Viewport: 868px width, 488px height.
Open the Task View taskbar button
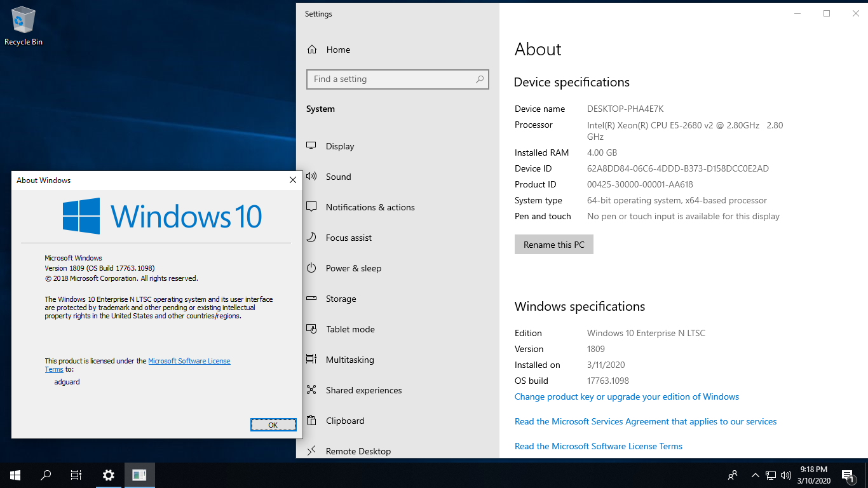pyautogui.click(x=76, y=475)
